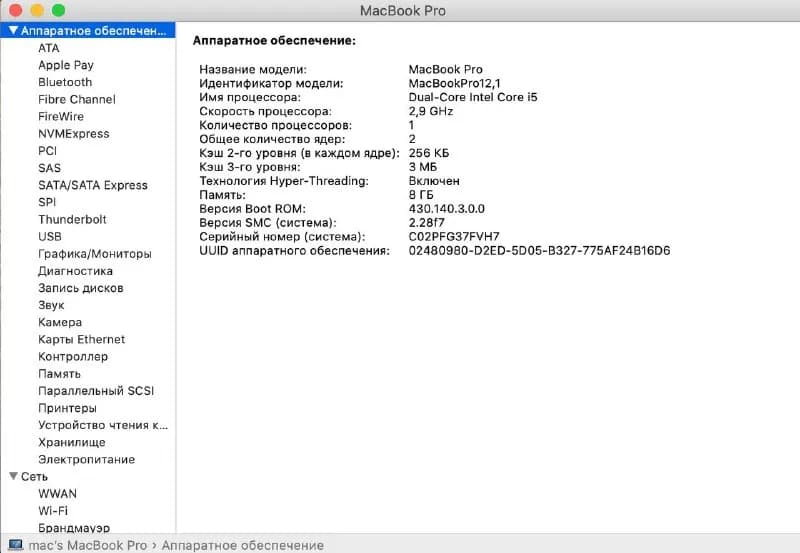
Task: Select ATA in the sidebar
Action: click(x=48, y=48)
